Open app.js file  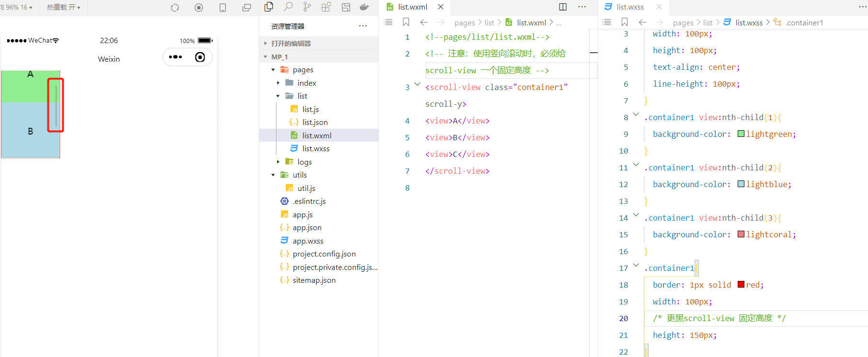[x=302, y=215]
